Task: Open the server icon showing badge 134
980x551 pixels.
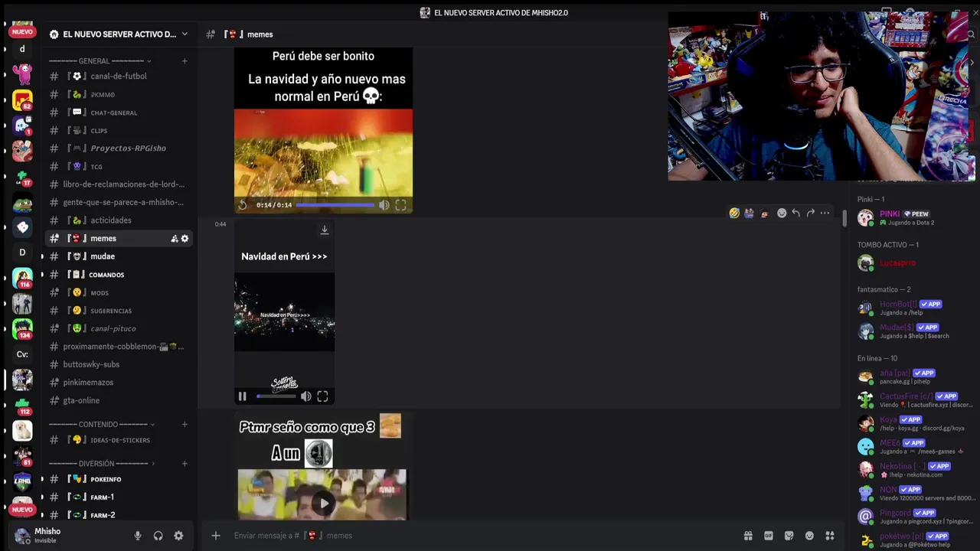Action: click(22, 329)
